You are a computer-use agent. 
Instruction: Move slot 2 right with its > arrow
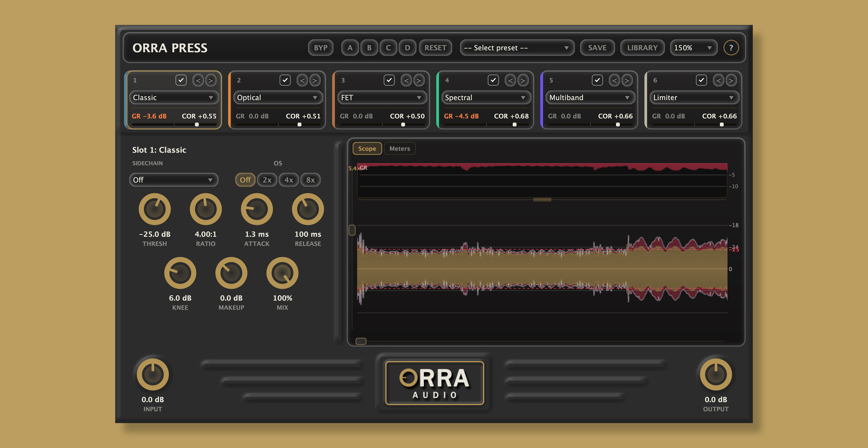point(315,80)
